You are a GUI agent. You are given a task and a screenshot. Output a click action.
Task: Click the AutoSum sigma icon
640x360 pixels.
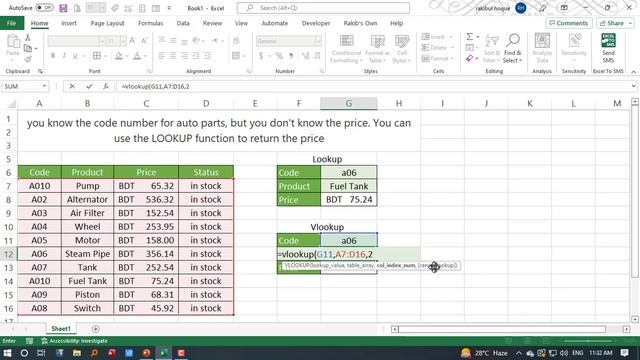(470, 37)
